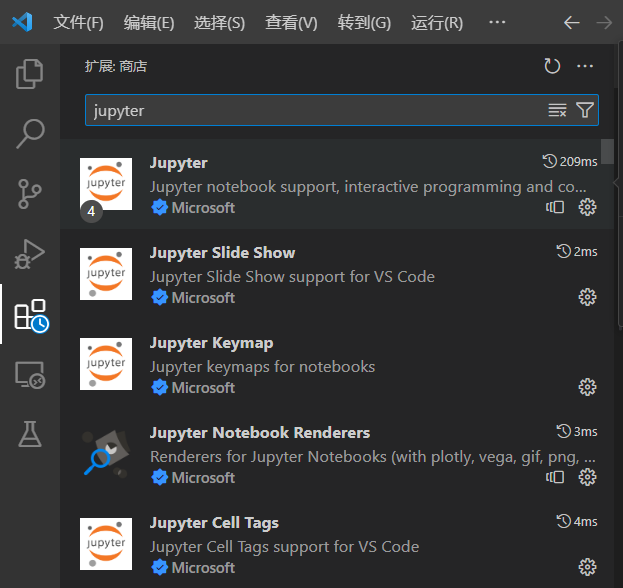Click remote sync icon on Jupyter extension

[555, 207]
